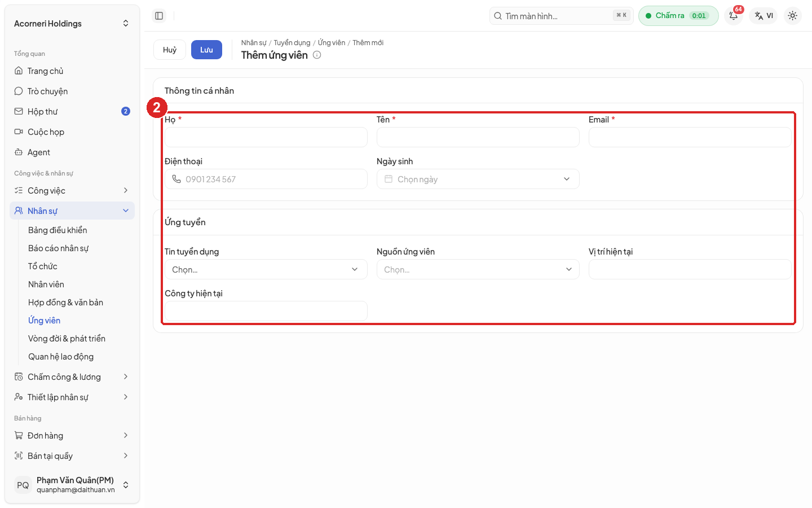Viewport: 812px width, 508px height.
Task: Click the Hộp thư mail icon
Action: (19, 111)
